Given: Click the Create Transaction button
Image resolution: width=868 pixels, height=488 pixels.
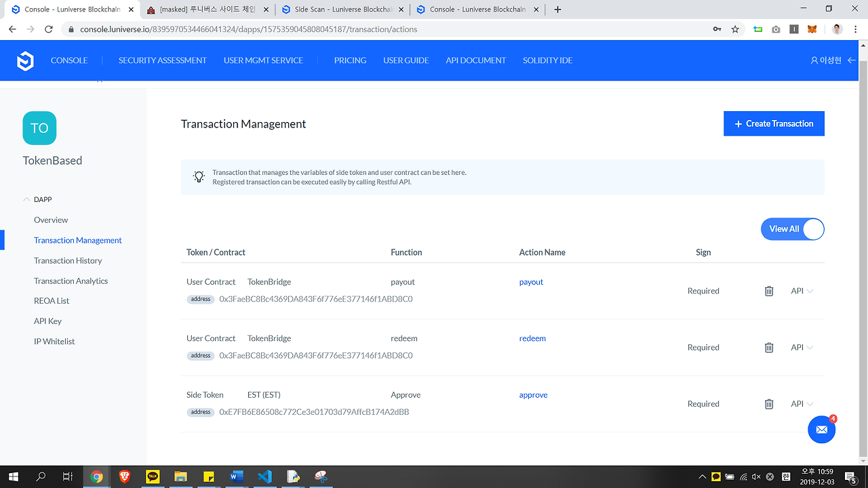Looking at the screenshot, I should click(x=774, y=123).
